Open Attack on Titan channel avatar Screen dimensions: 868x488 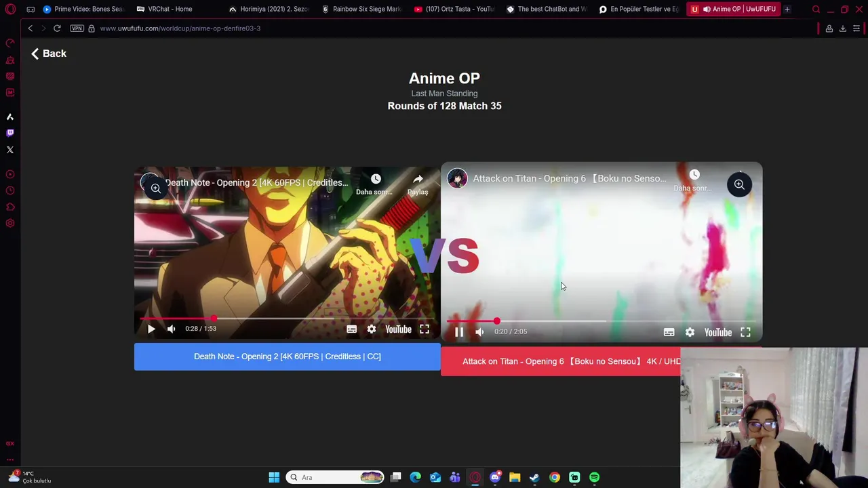458,178
